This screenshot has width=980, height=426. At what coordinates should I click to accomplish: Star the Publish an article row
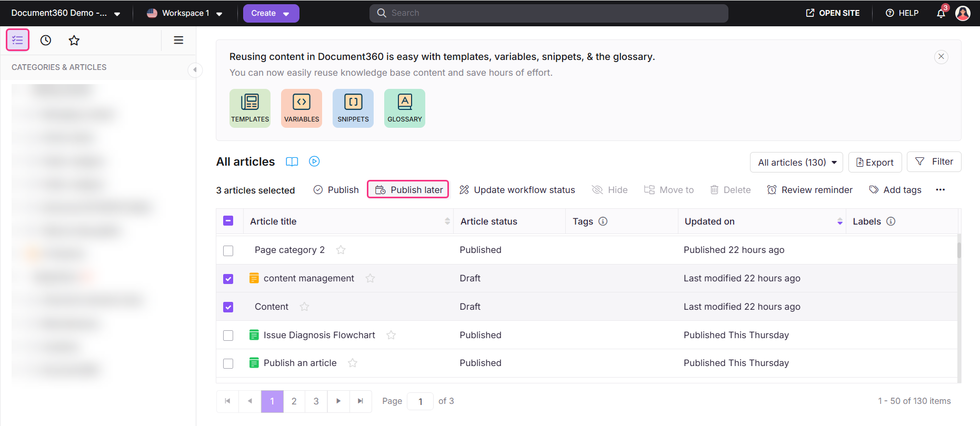(353, 363)
